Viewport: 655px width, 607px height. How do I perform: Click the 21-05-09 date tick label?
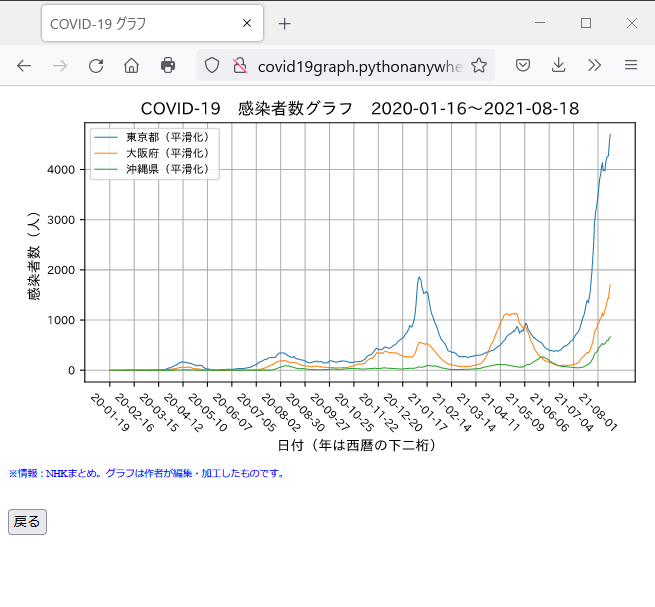(x=525, y=412)
